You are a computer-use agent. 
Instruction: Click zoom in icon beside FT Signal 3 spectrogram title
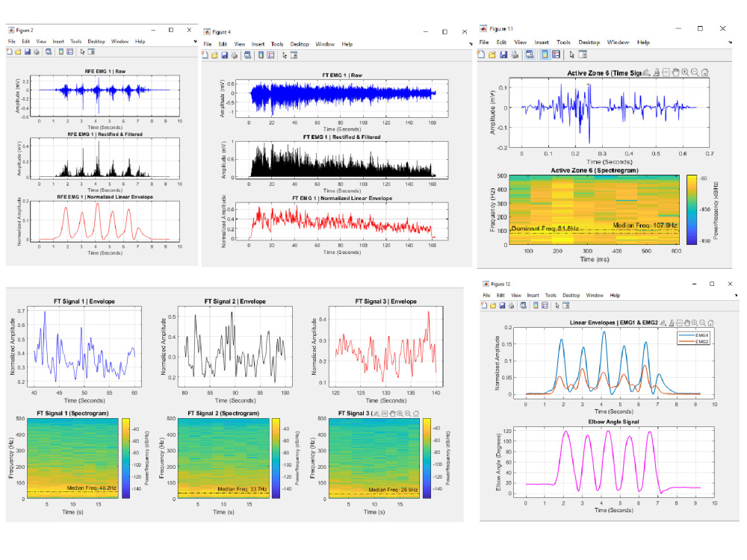click(400, 414)
